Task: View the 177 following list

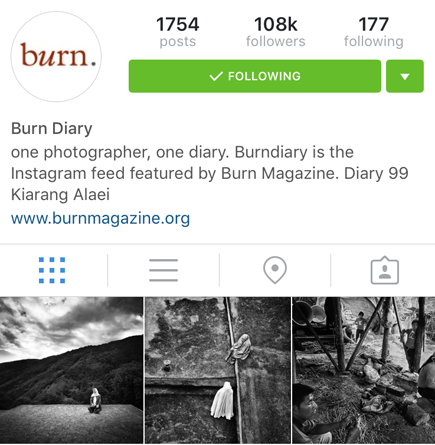Action: [x=374, y=32]
